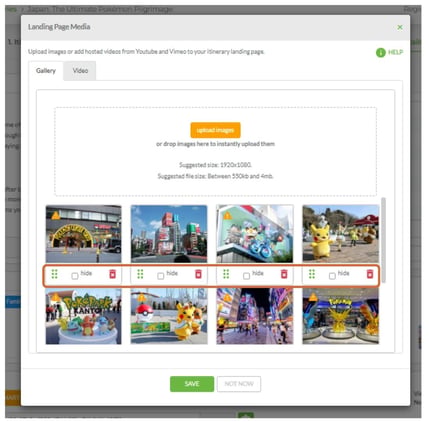
Task: Check hide box under Pikachu parade image
Action: (332, 276)
